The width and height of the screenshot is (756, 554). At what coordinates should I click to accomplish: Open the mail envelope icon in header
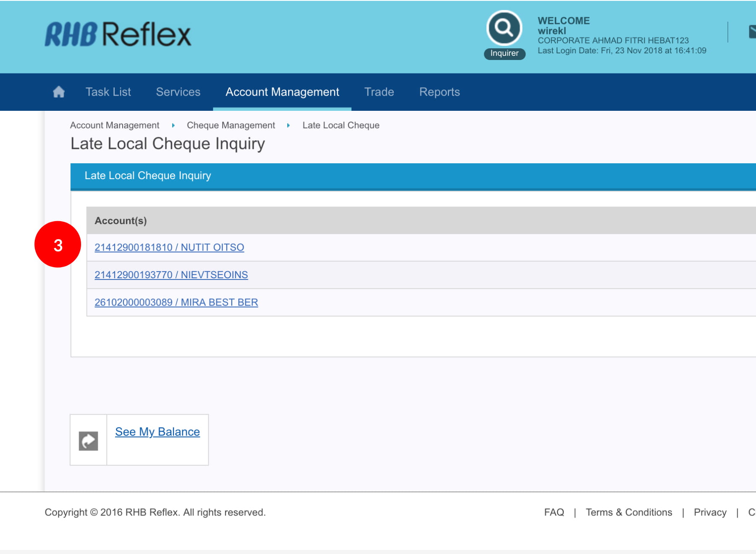click(x=752, y=32)
